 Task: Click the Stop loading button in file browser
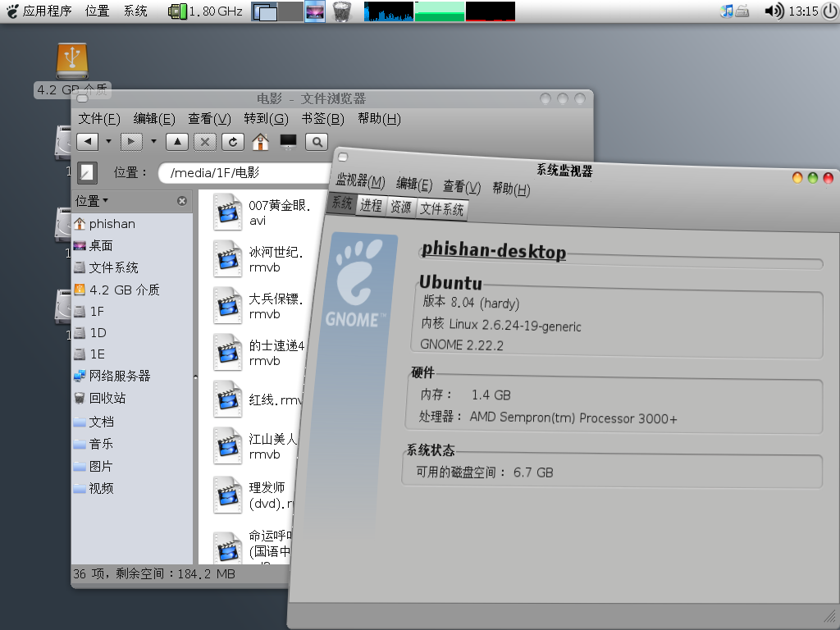pyautogui.click(x=204, y=141)
